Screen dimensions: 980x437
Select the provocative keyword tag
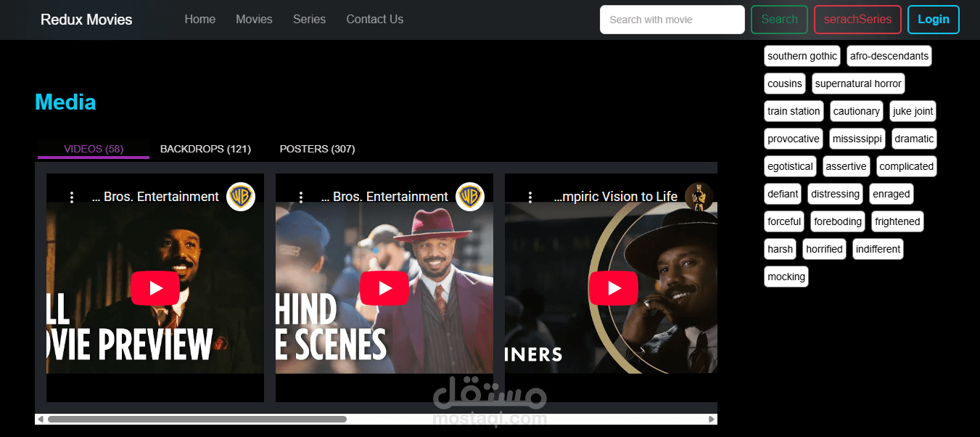[x=794, y=139]
